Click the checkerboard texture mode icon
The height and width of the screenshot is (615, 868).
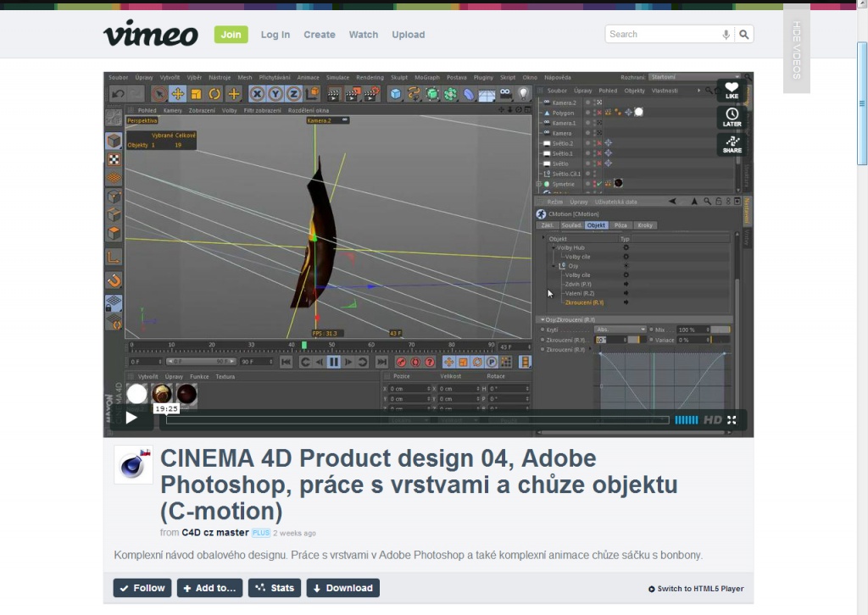pos(114,160)
